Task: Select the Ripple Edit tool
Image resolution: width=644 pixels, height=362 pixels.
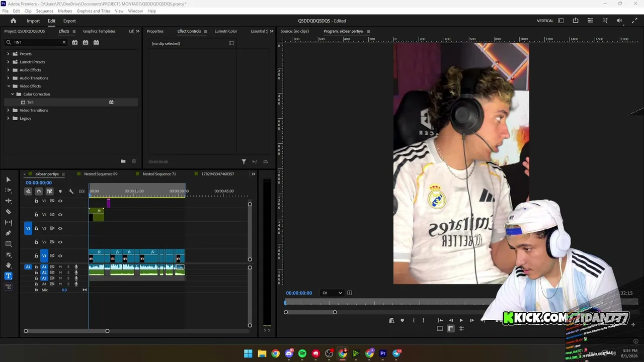Action: 8,201
